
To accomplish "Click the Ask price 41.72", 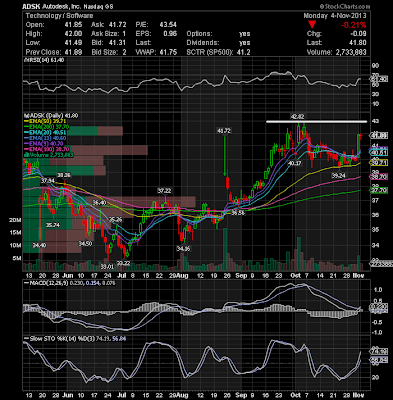I will (x=117, y=25).
